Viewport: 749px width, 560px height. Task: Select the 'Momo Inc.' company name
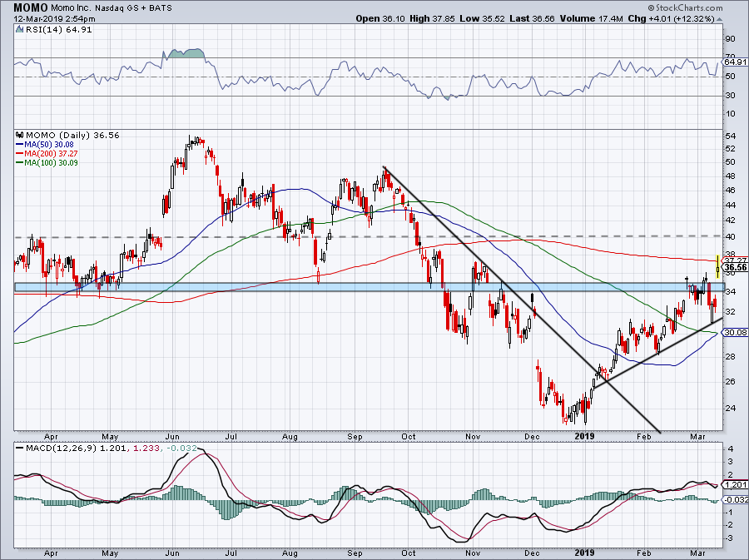coord(73,8)
